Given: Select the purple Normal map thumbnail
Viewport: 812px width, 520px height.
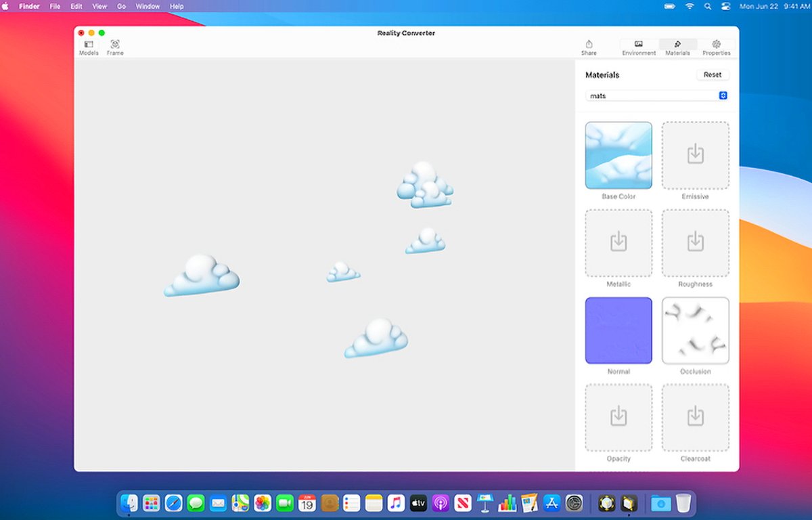Looking at the screenshot, I should click(618, 330).
